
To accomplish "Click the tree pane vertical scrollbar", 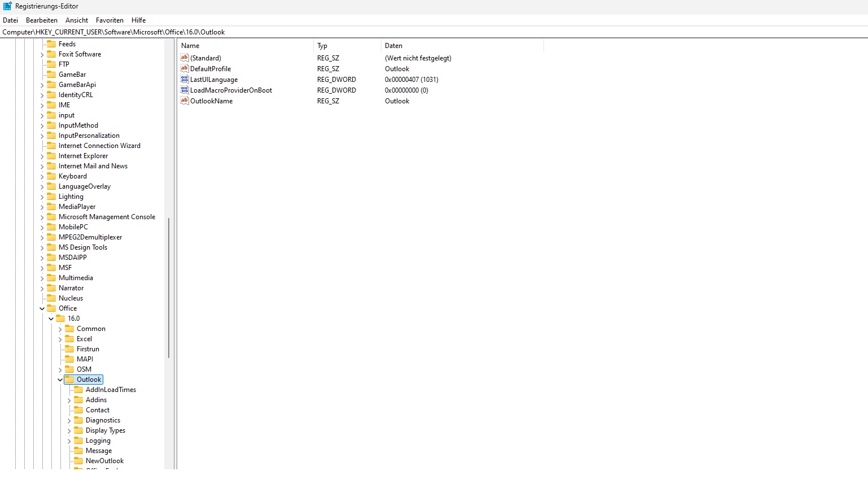I will pyautogui.click(x=169, y=287).
